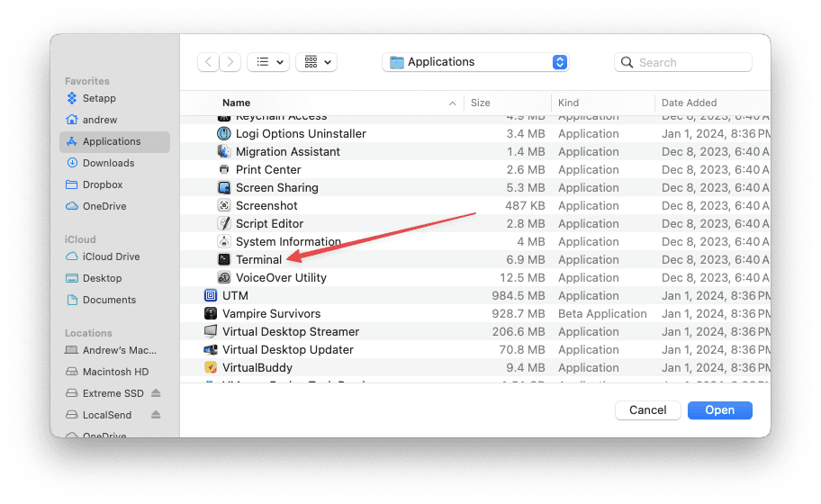Go forward with the right chevron button
This screenshot has height=504, width=821.
pos(230,62)
